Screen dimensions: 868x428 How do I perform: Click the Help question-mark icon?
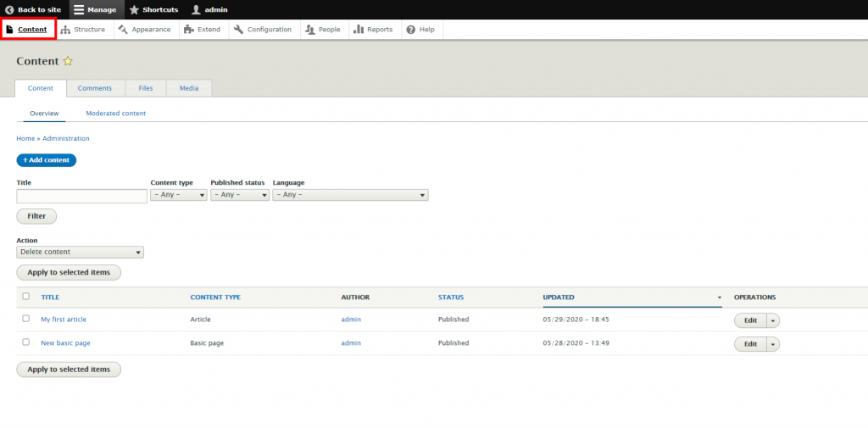pyautogui.click(x=411, y=30)
